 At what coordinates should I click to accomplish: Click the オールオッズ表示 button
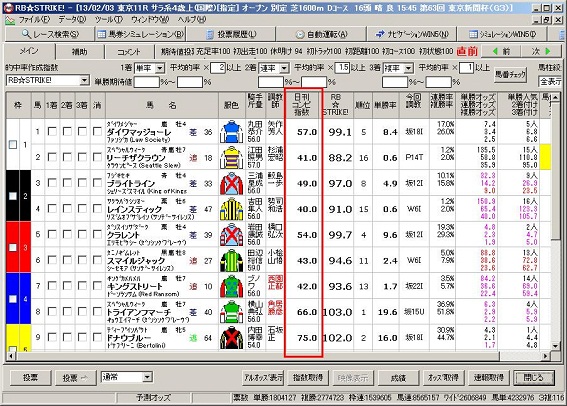[263, 378]
